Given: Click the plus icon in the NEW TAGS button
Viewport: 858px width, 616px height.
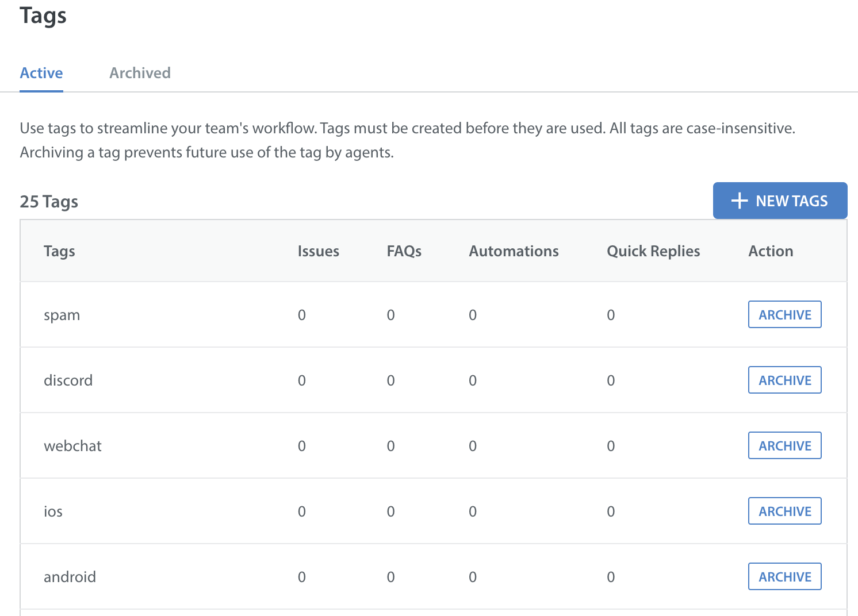Looking at the screenshot, I should coord(739,201).
